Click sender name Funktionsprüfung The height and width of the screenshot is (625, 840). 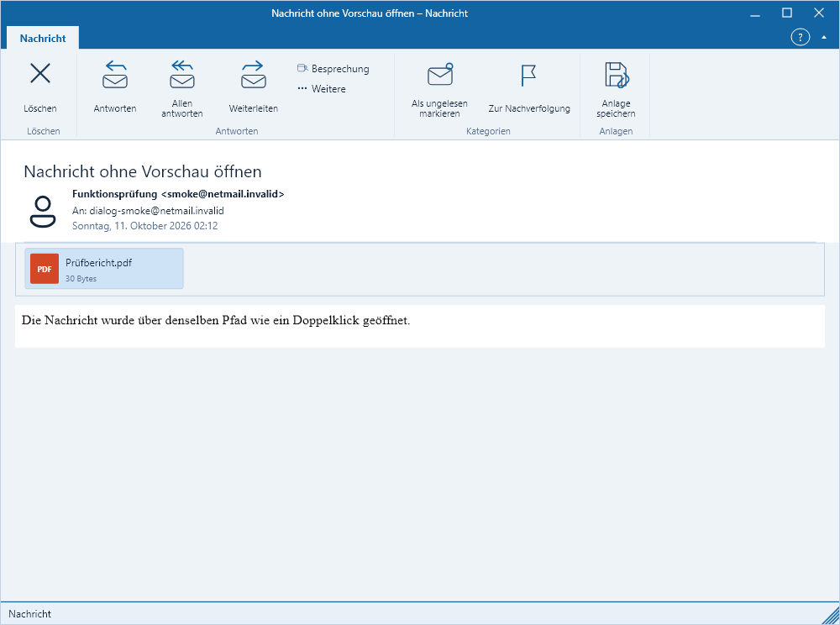click(114, 194)
